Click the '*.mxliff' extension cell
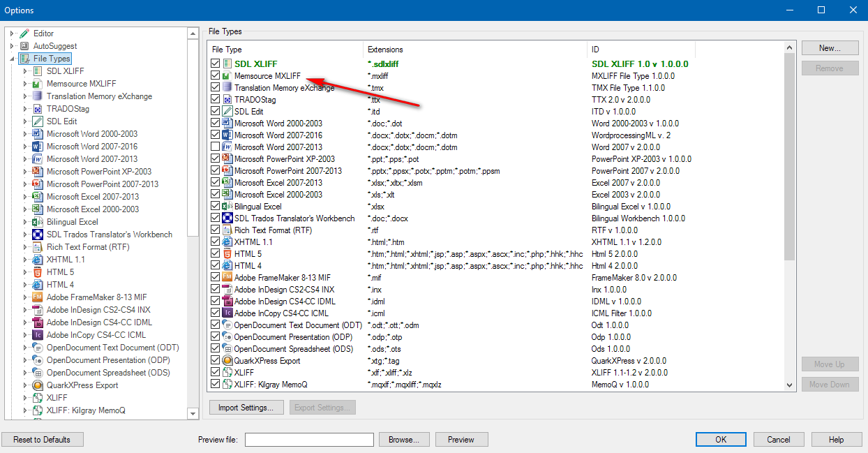868x453 pixels. tap(377, 75)
